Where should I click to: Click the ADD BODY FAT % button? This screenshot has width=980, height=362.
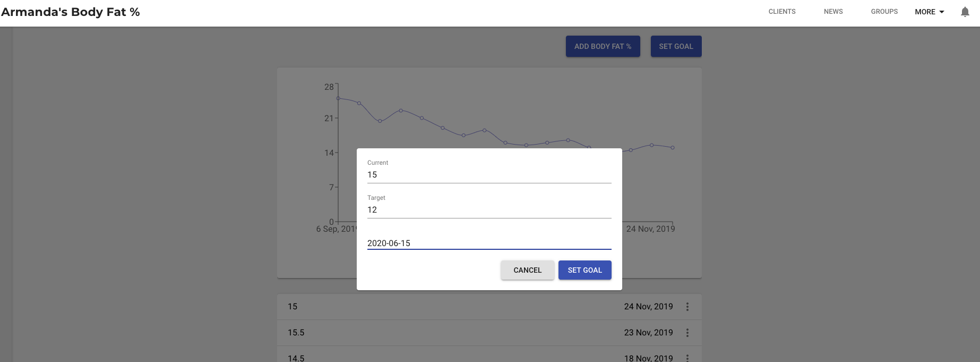click(x=603, y=46)
